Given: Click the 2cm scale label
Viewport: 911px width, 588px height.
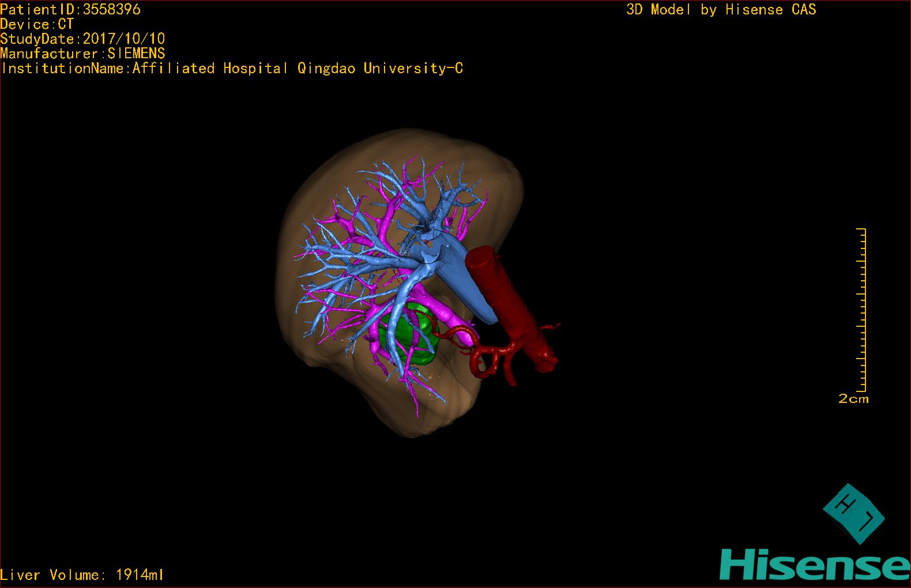Looking at the screenshot, I should [853, 398].
